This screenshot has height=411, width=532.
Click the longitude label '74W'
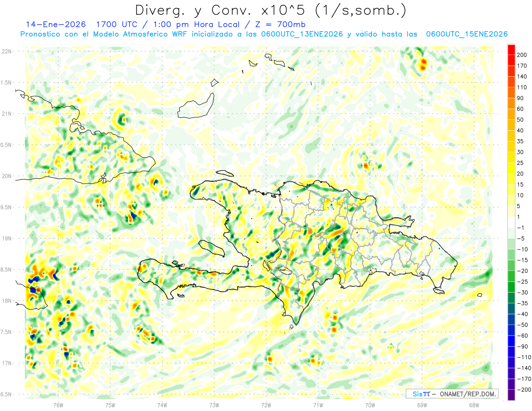point(162,405)
